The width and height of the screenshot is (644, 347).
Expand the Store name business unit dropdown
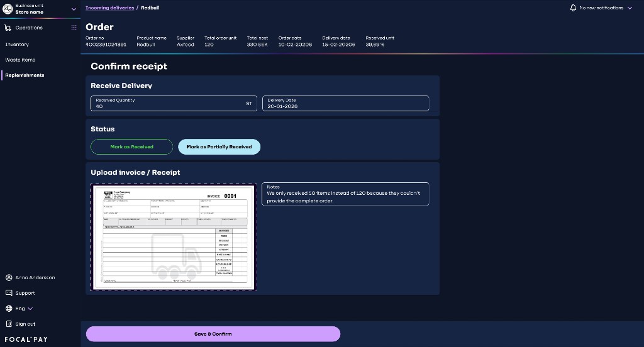pos(74,9)
